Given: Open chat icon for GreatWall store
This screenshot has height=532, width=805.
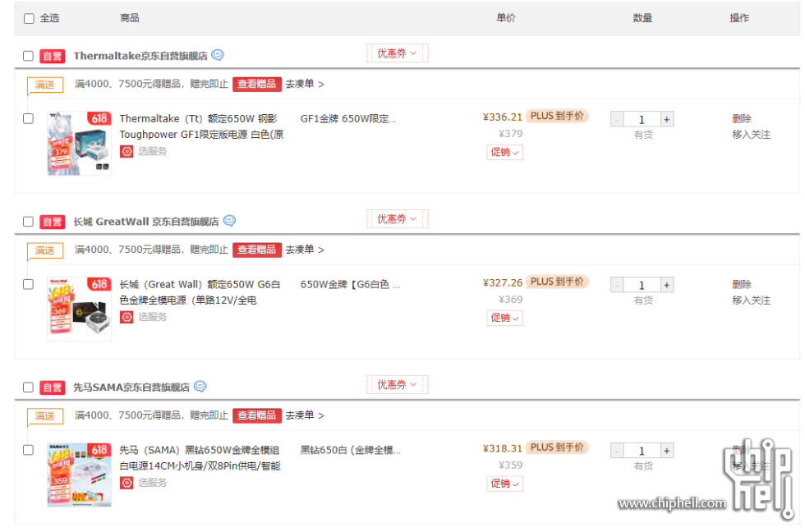Looking at the screenshot, I should pyautogui.click(x=229, y=221).
